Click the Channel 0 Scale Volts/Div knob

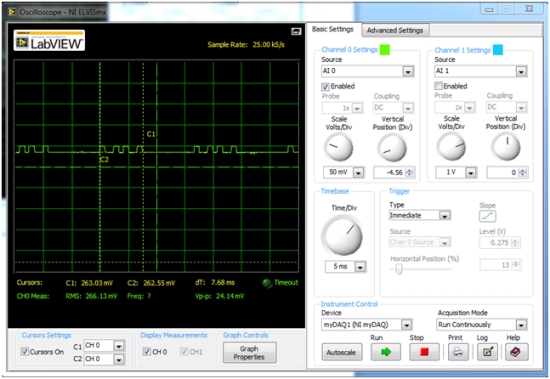338,148
